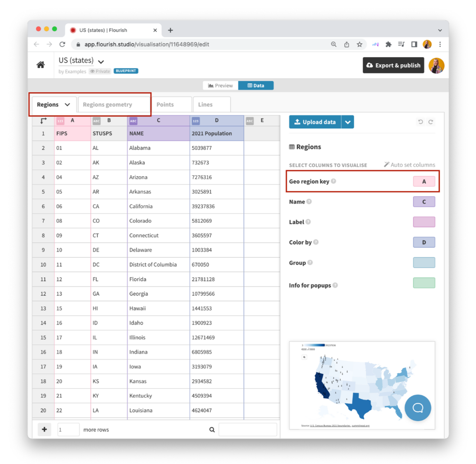Click the bookmark star in the address bar

(x=359, y=44)
